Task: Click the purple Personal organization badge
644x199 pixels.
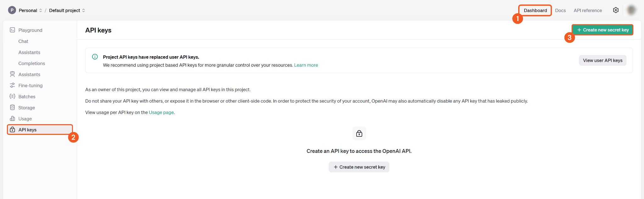Action: [12, 10]
